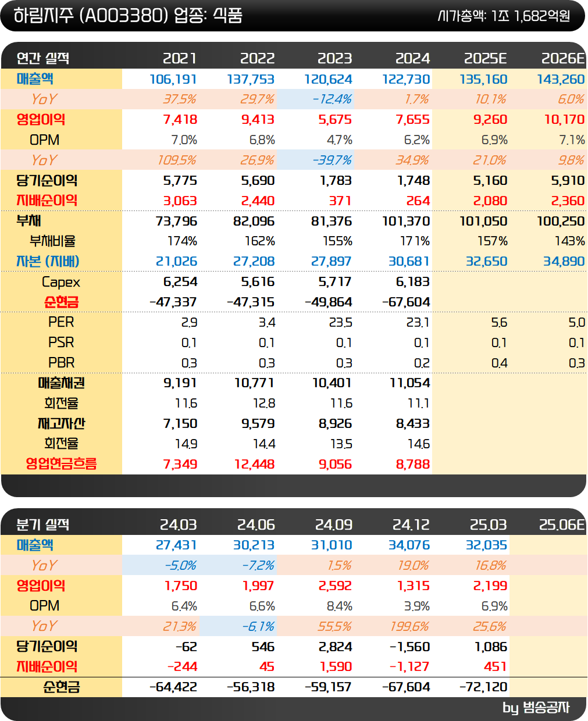Click the 2021 revenue value '106,191'
588x721 pixels.
(x=173, y=79)
